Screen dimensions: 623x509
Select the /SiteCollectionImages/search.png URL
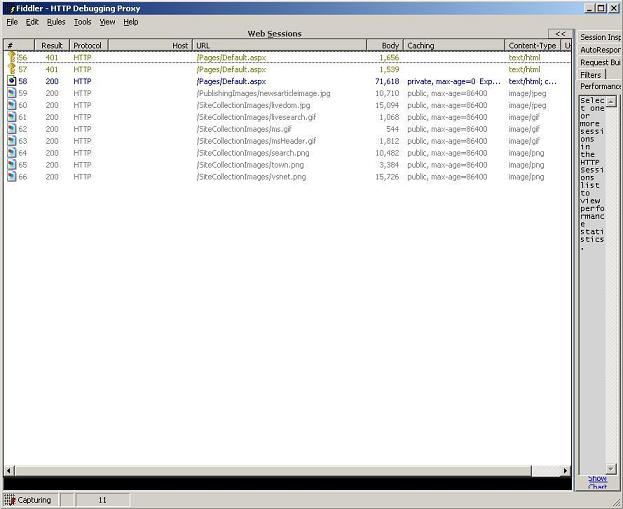[253, 153]
